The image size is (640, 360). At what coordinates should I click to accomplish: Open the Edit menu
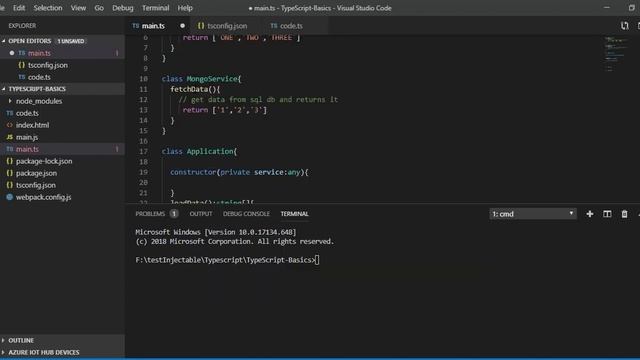tap(19, 8)
